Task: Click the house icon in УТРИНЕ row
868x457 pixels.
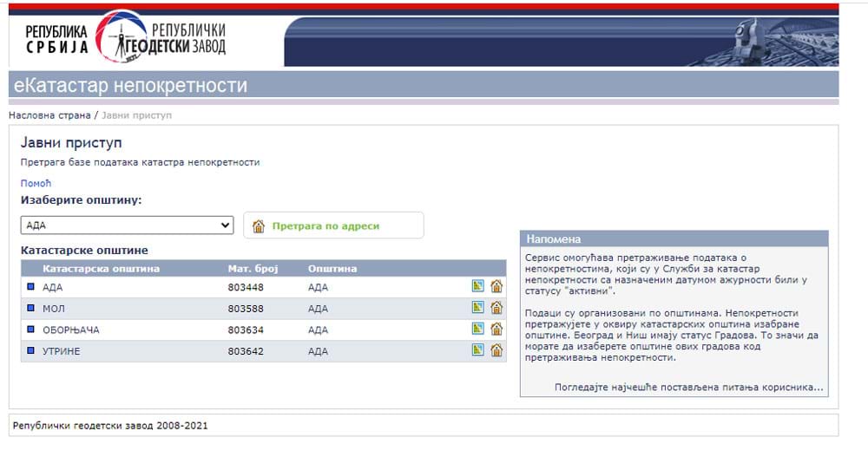Action: coord(496,350)
